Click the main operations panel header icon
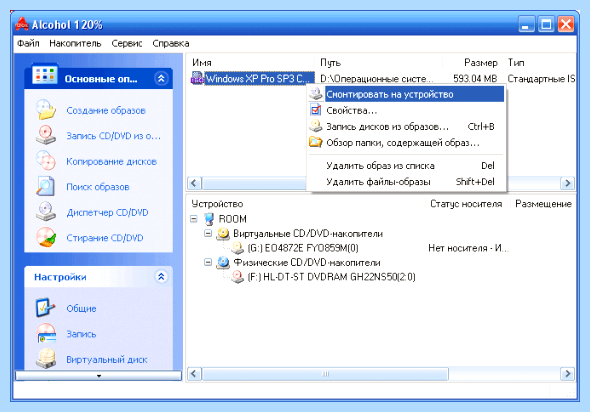The width and height of the screenshot is (590, 412). [x=45, y=75]
